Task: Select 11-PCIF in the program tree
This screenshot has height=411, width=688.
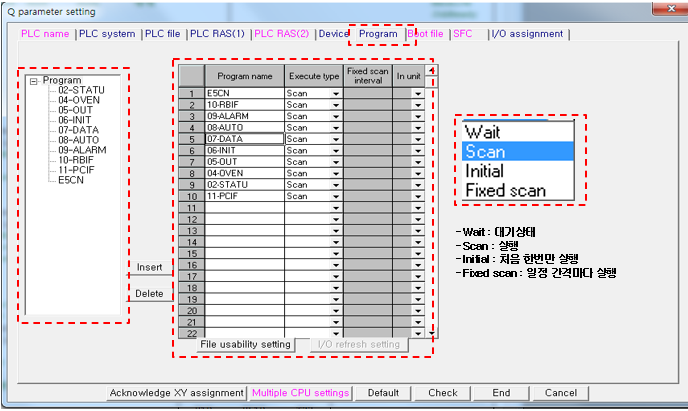Action: pos(76,170)
